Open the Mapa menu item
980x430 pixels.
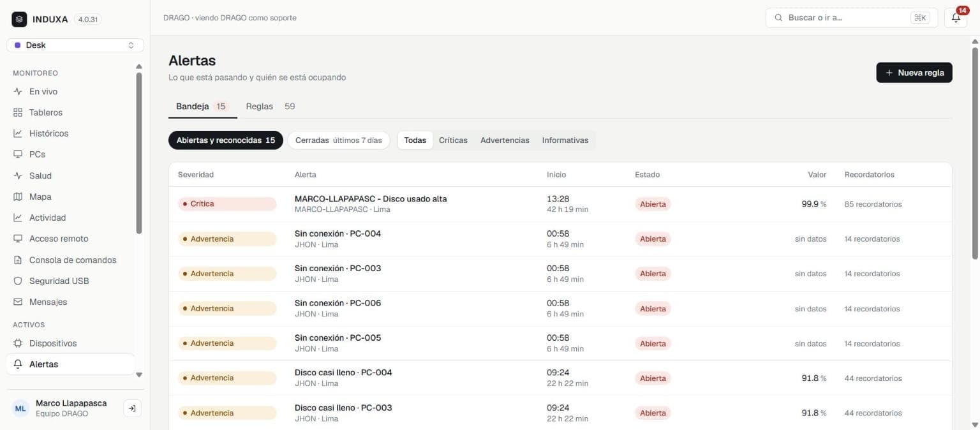tap(70, 196)
